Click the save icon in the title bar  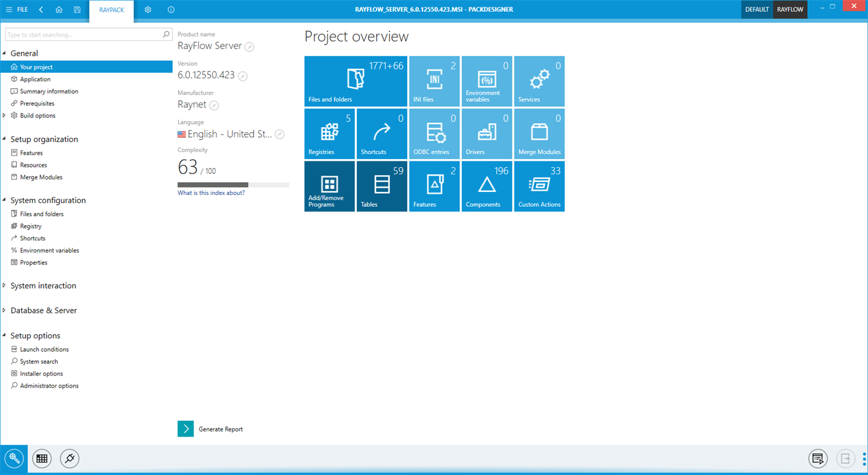76,9
